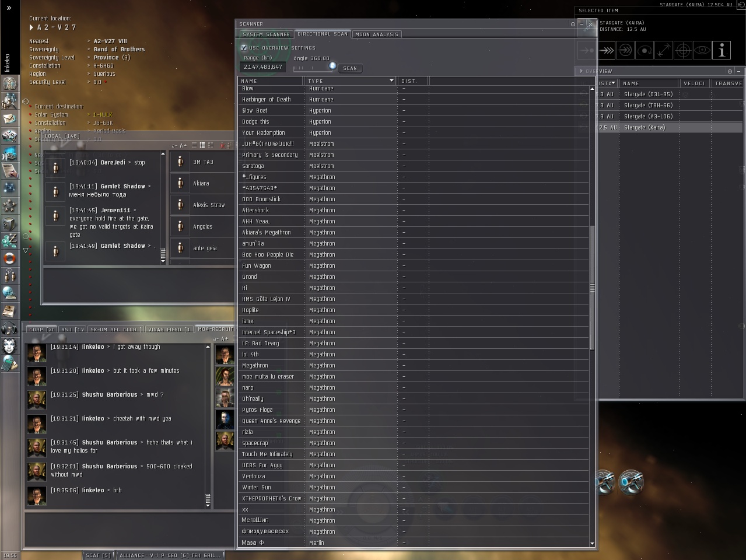Expand the Current location arrow beside A2-V27
This screenshot has width=746, height=560.
[x=31, y=27]
